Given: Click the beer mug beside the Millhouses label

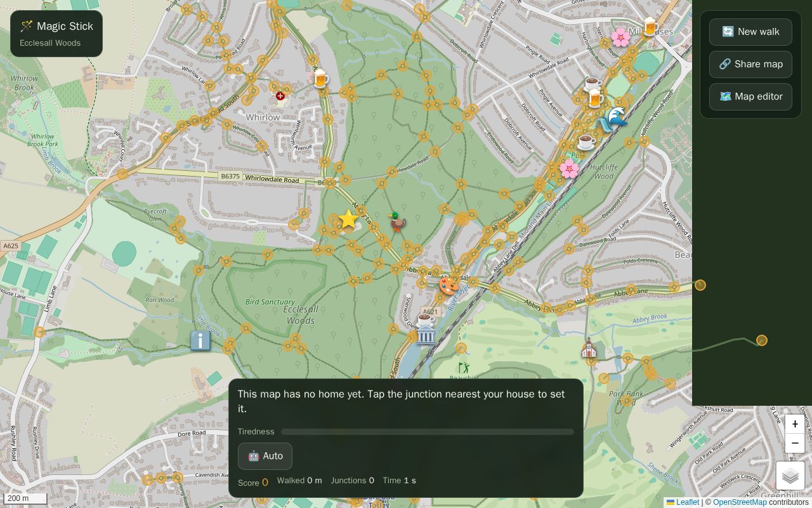Looking at the screenshot, I should (650, 27).
